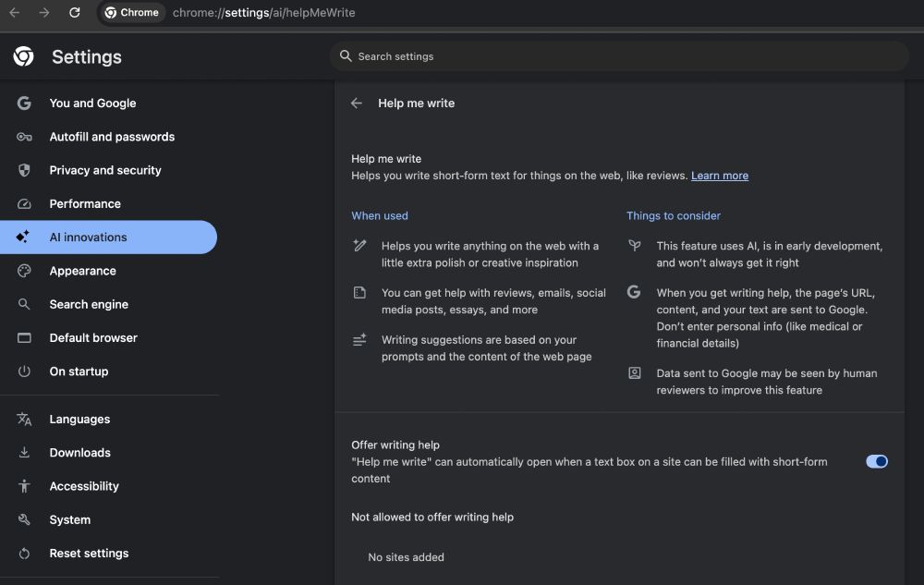Click the sparkle AI innovations icon
The width and height of the screenshot is (924, 585).
[23, 237]
